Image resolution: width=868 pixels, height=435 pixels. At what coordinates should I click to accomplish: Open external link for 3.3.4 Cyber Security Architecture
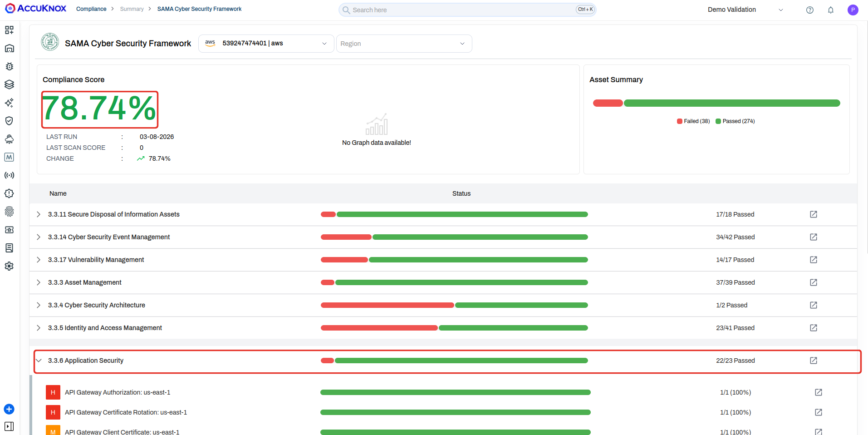pos(814,305)
